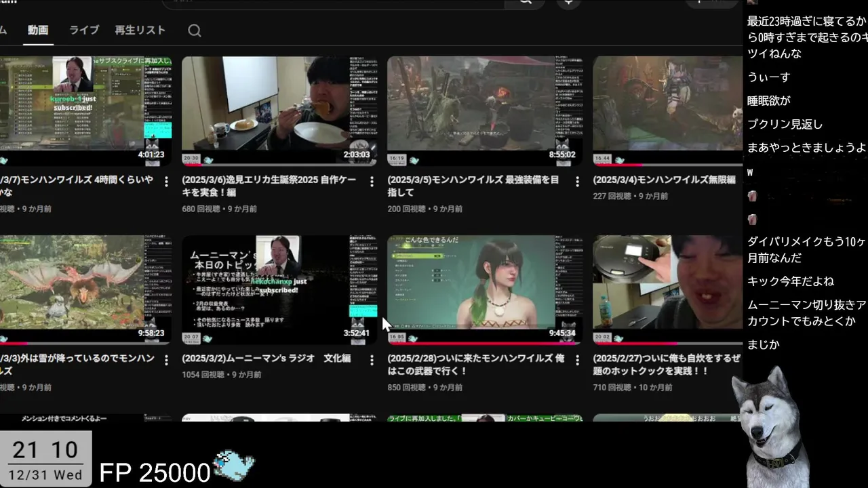Click chat message ムーニーマン切り抜きアカウントでもみとくか
Viewport: 868px width, 488px height.
807,312
